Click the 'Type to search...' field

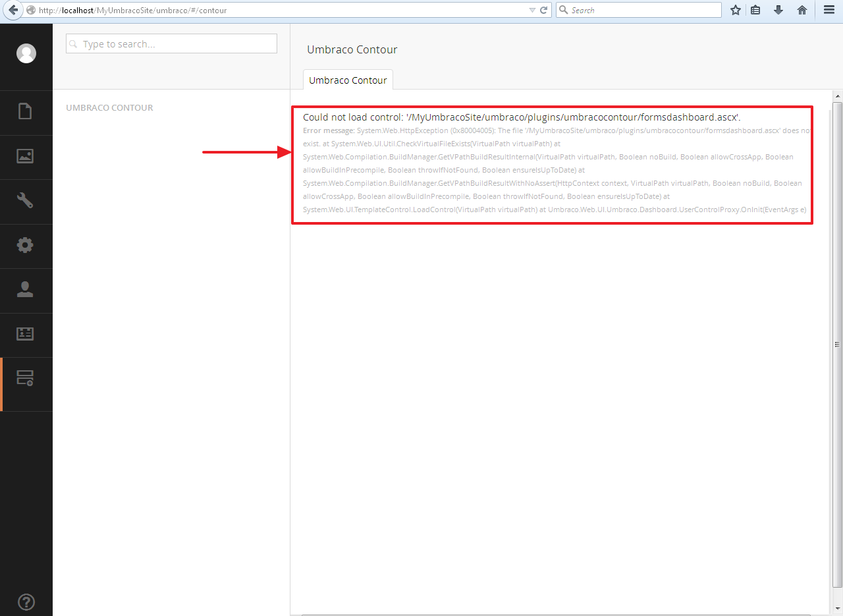pos(171,43)
